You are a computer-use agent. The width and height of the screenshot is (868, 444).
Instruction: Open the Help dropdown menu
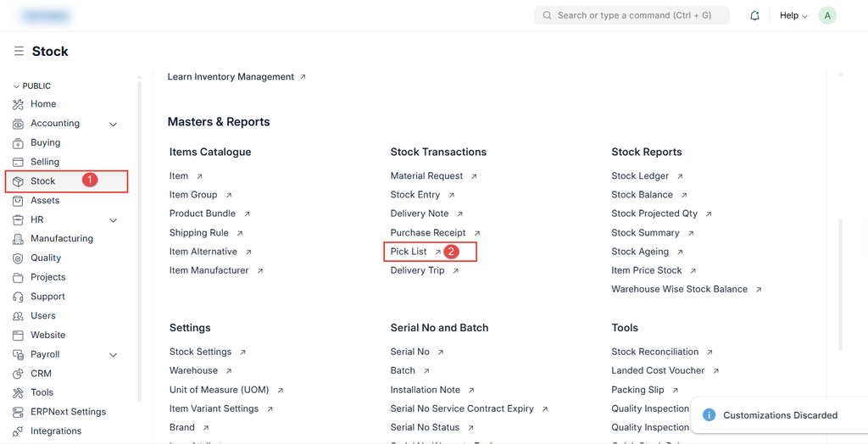(x=793, y=15)
